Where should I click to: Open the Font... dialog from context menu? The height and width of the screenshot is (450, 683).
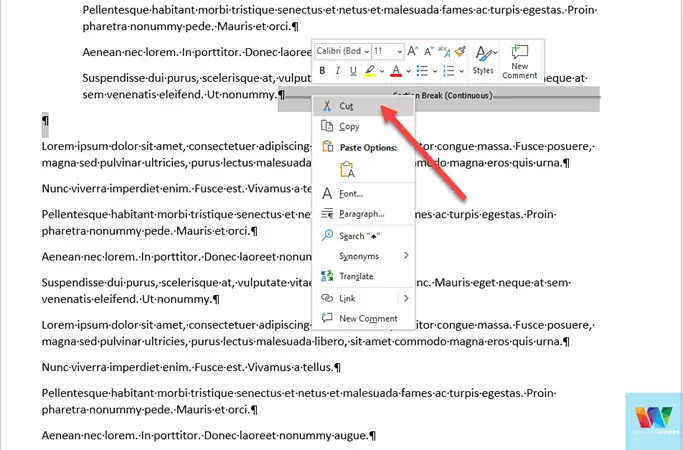point(363,193)
